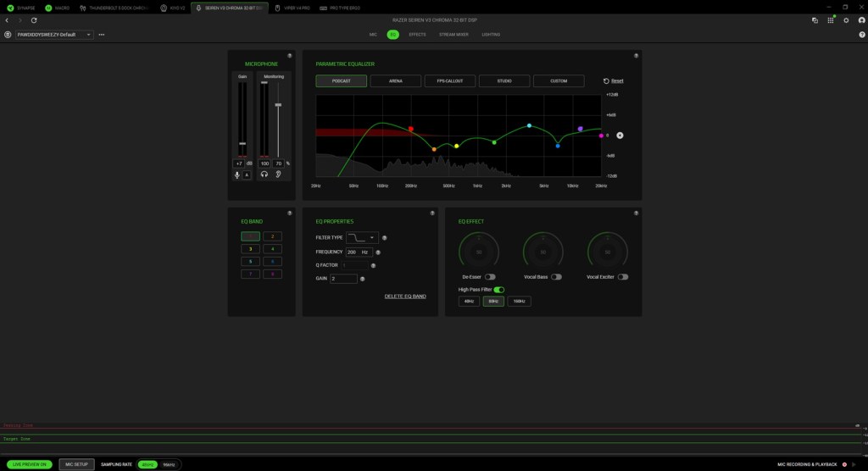Toggle the auto gain A button
868x471 pixels.
[247, 175]
